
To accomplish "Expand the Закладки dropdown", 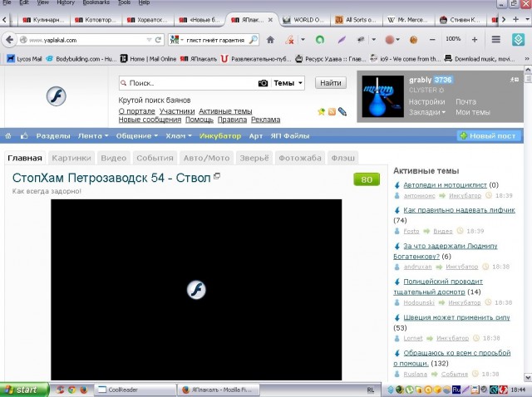I will tap(426, 112).
